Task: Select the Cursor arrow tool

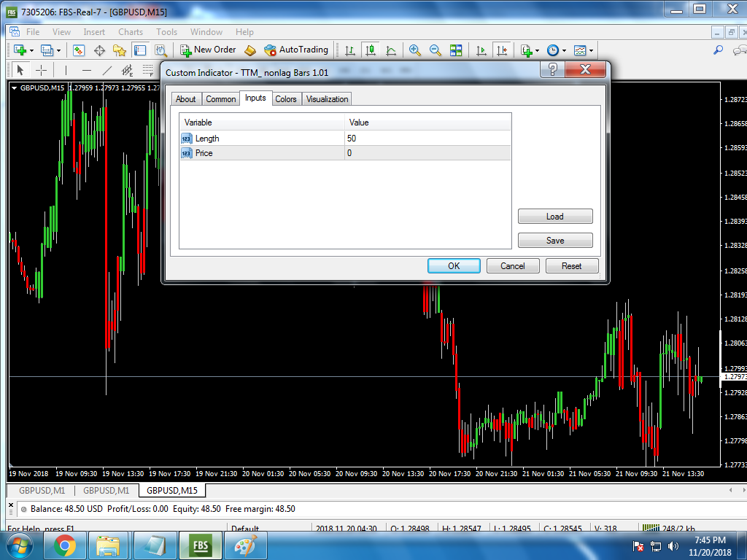Action: pos(20,71)
